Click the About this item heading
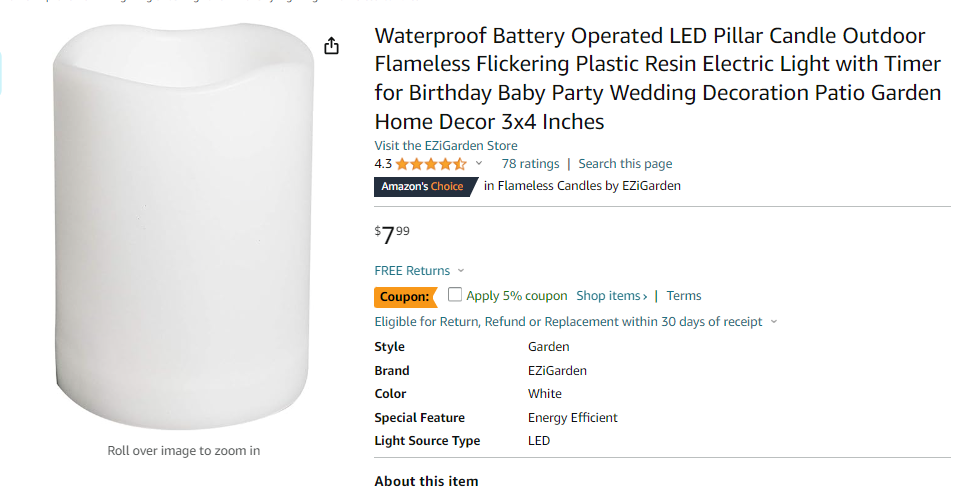Viewport: 972px width, 493px height. [x=426, y=481]
